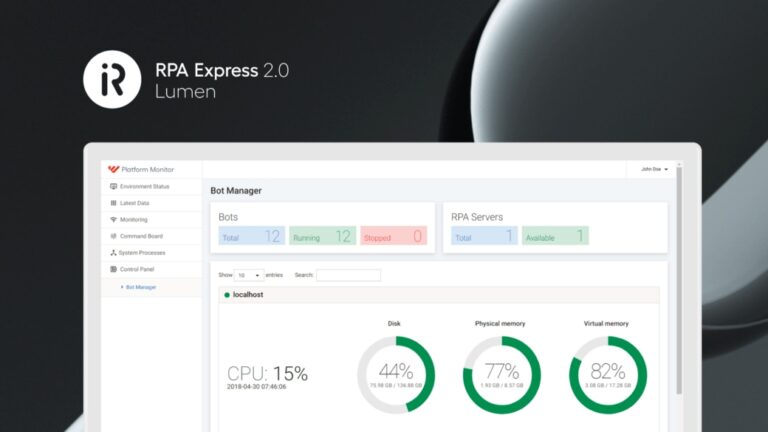Open the Show entries count dropdown
This screenshot has height=432, width=768.
pyautogui.click(x=249, y=275)
